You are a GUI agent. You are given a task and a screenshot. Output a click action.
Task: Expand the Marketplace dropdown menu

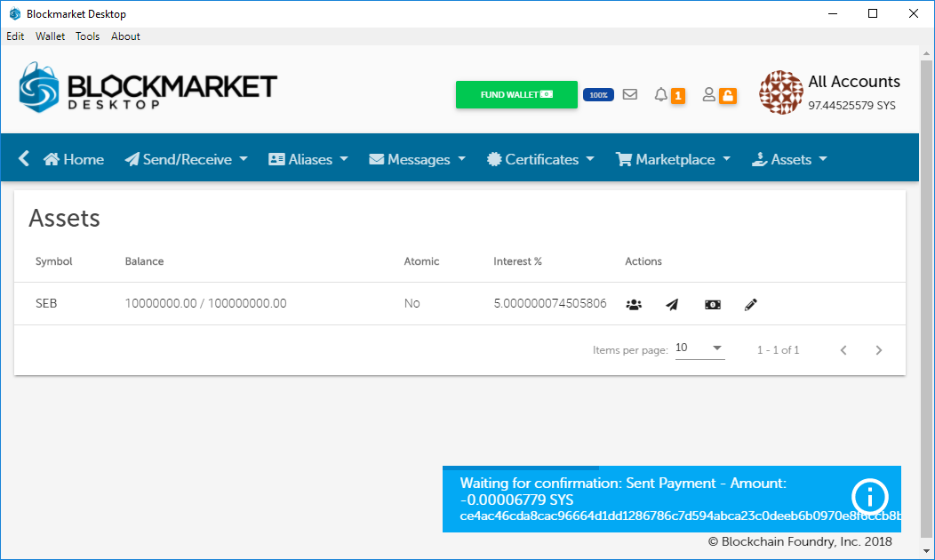pyautogui.click(x=673, y=159)
